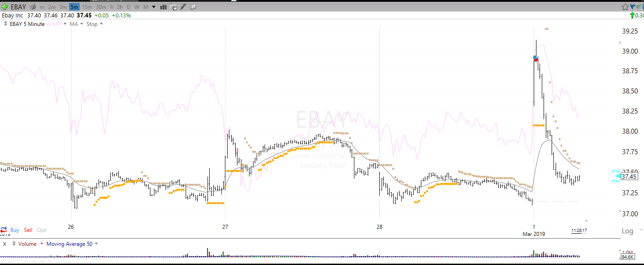Click the gray triangle beside 39.25
The height and width of the screenshot is (265, 644).
pyautogui.click(x=619, y=42)
